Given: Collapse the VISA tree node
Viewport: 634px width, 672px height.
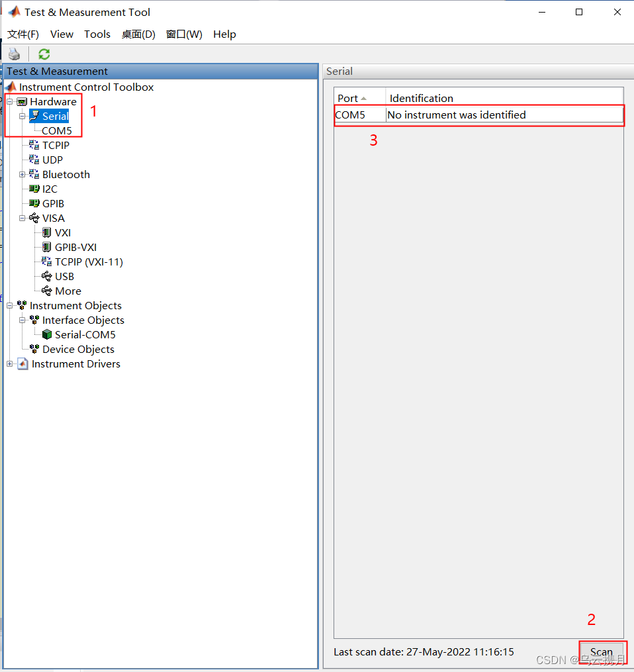Looking at the screenshot, I should (23, 218).
